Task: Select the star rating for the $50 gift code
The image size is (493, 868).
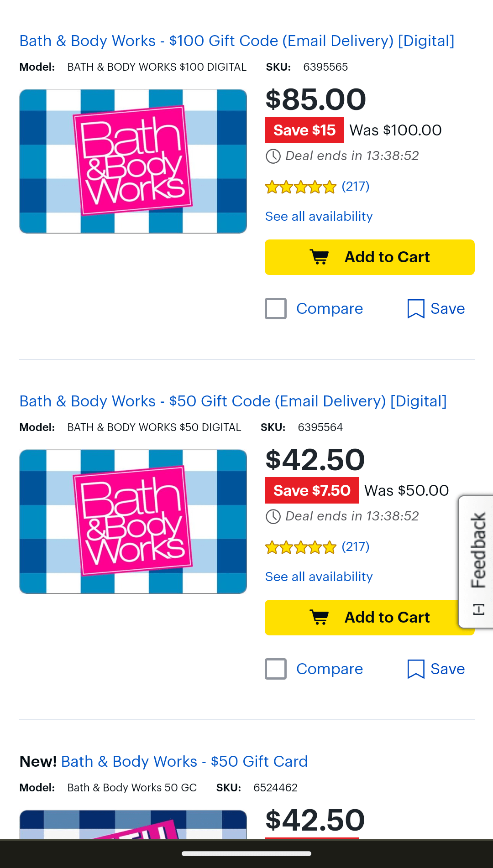Action: 300,546
